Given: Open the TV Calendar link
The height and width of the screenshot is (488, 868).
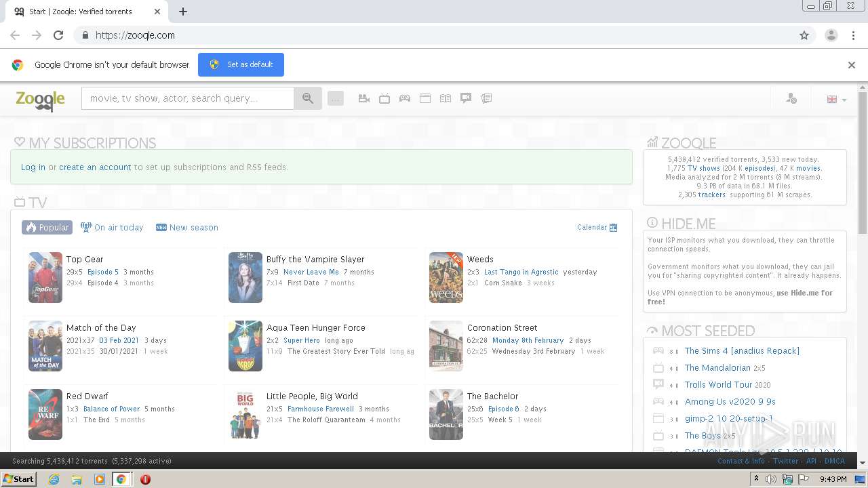Looking at the screenshot, I should [x=597, y=227].
